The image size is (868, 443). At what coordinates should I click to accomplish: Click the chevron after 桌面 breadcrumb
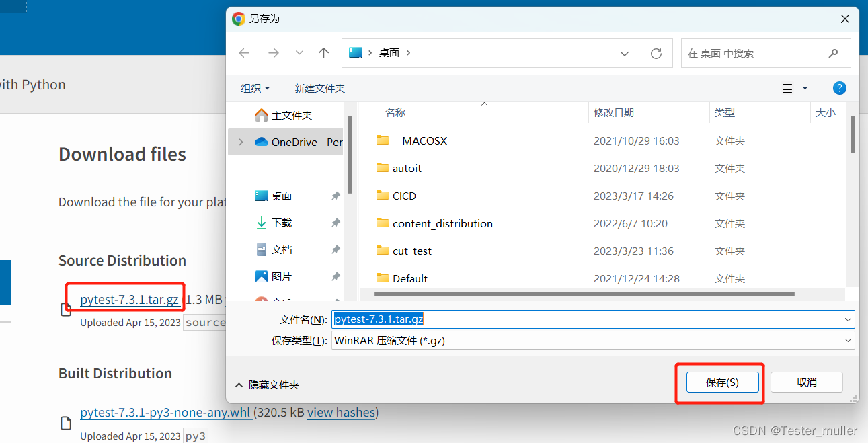pos(408,53)
